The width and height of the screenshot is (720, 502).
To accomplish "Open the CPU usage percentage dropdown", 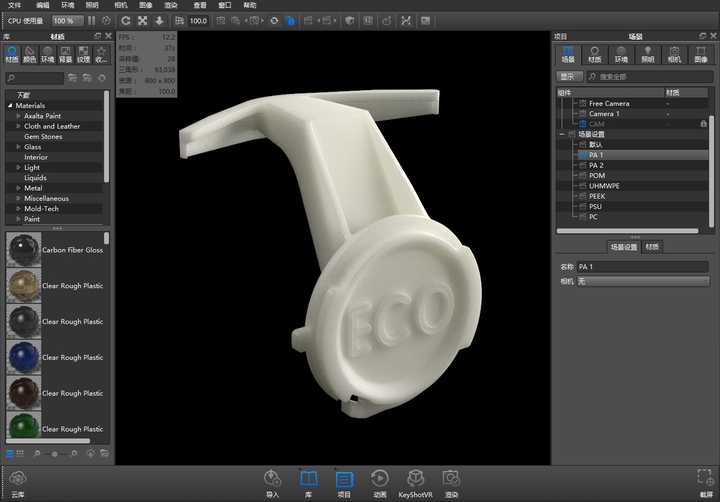I will 68,20.
